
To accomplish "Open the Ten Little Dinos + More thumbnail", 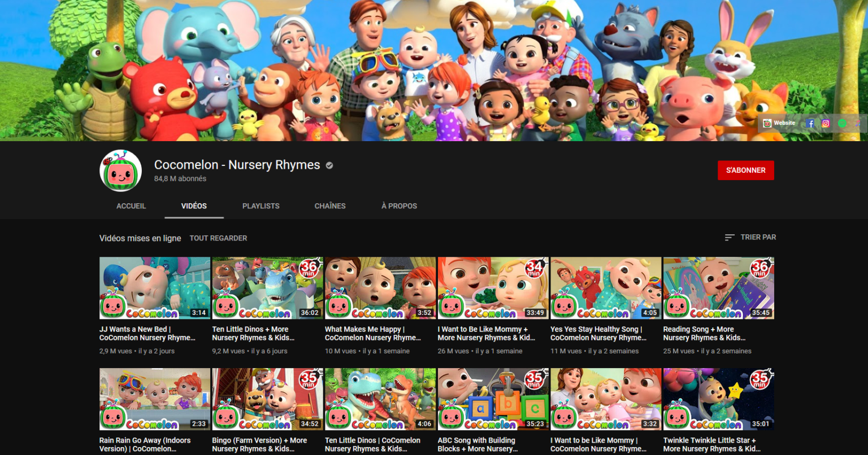I will pos(267,288).
